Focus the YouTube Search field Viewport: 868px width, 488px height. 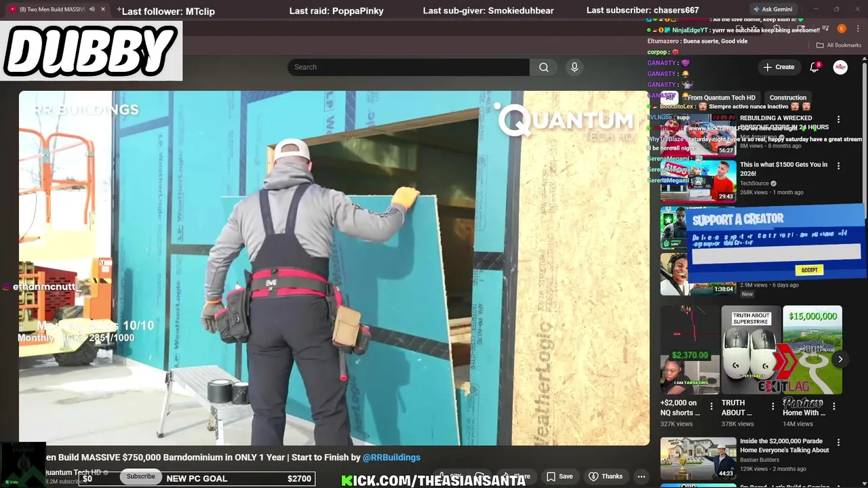408,67
